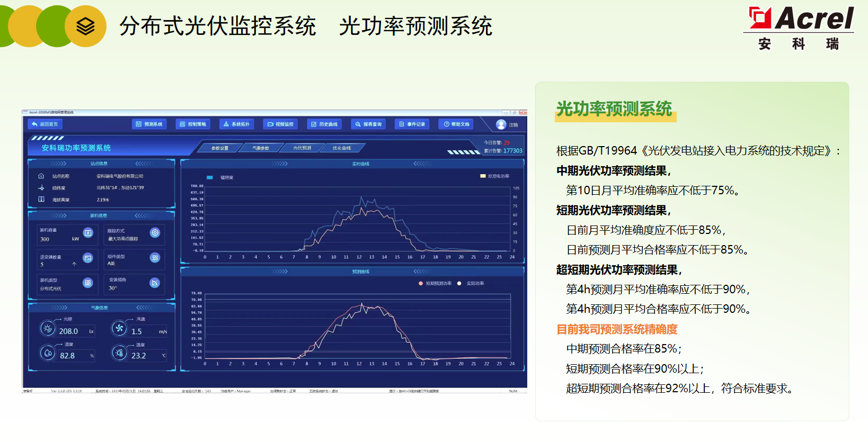Open the 报表查询 navigation button

coord(368,124)
